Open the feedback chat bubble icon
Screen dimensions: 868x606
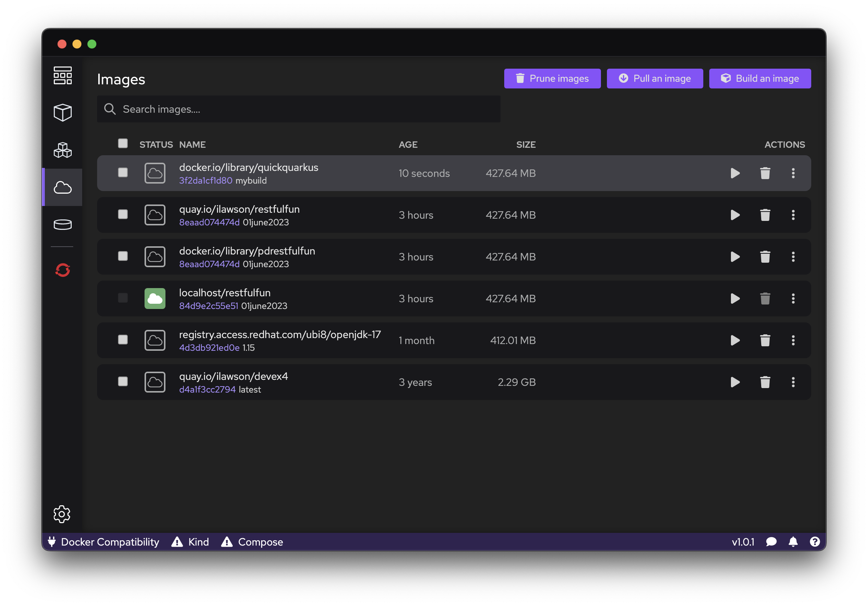tap(771, 542)
